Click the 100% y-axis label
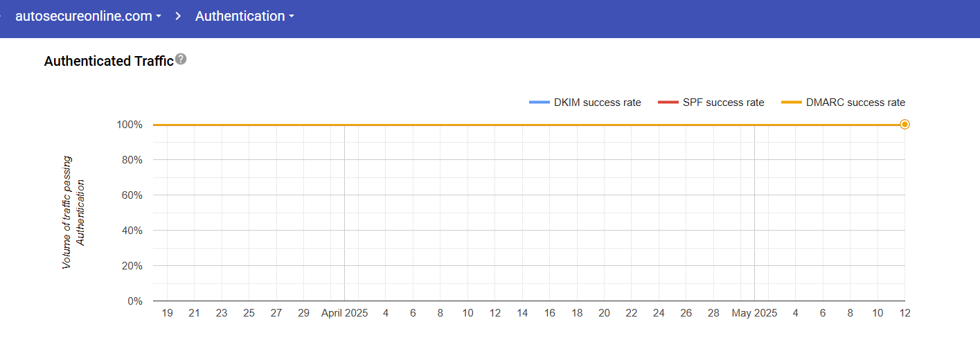This screenshot has width=980, height=347. [x=130, y=125]
